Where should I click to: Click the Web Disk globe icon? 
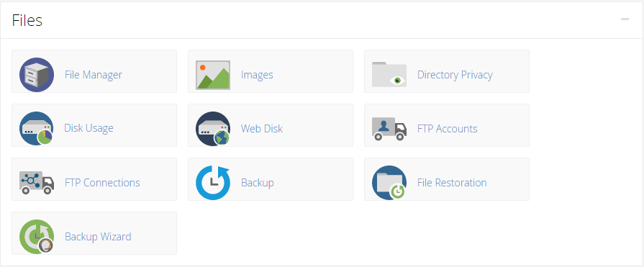213,129
